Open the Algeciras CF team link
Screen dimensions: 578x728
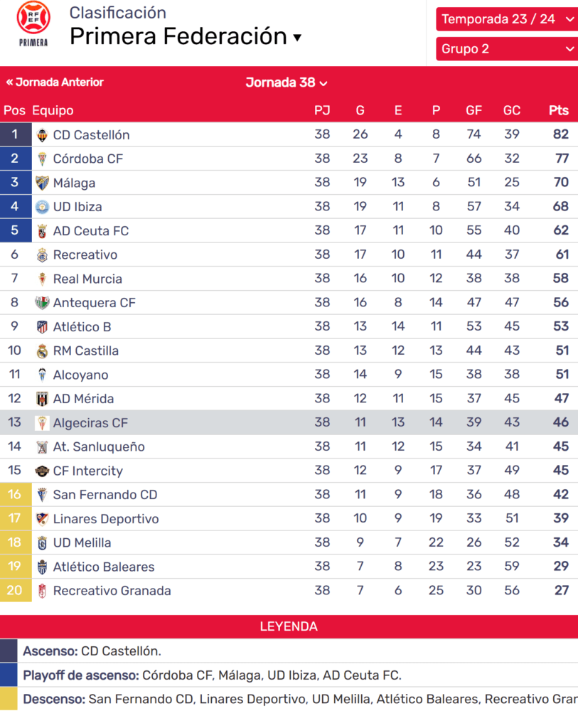90,423
